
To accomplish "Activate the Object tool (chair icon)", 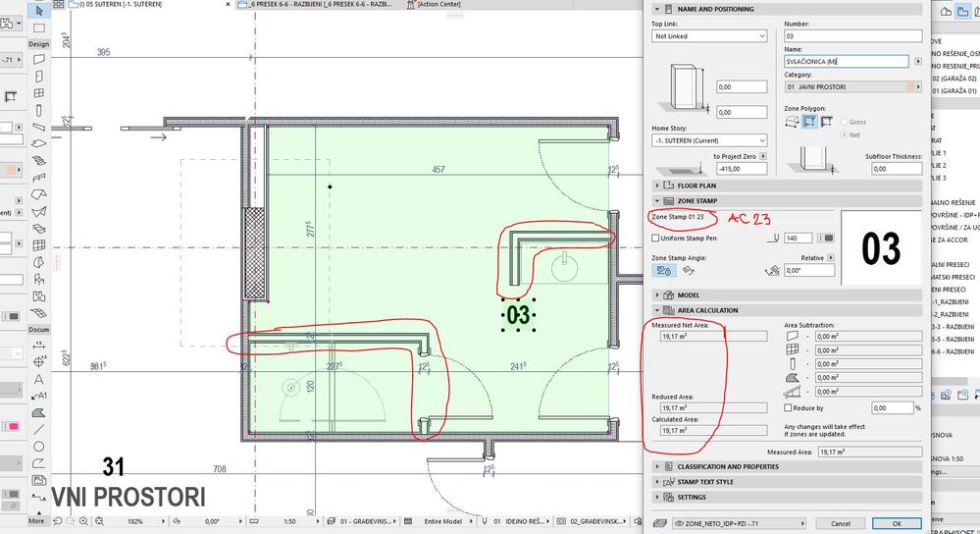I will coord(39,279).
